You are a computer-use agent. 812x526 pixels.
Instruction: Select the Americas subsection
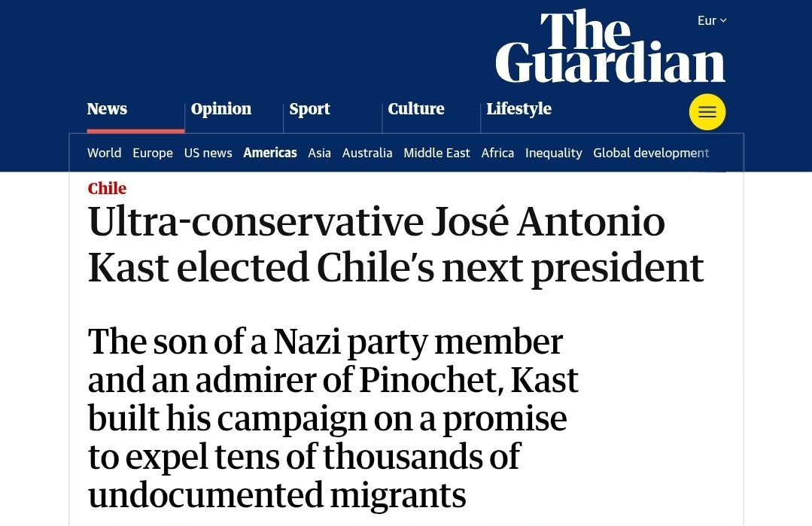click(270, 153)
